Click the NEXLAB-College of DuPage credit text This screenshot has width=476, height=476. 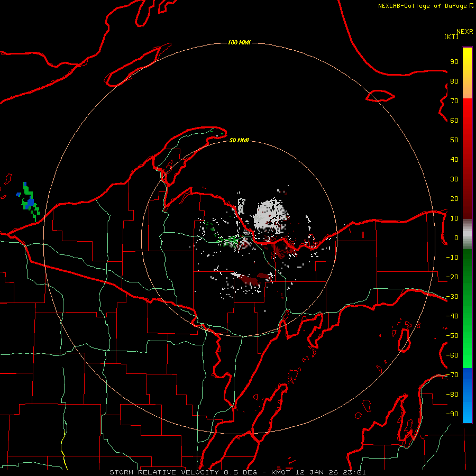[426, 6]
